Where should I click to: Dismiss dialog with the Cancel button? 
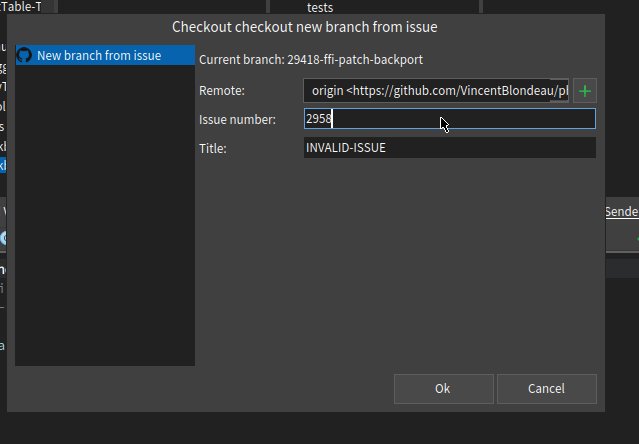[x=547, y=389]
